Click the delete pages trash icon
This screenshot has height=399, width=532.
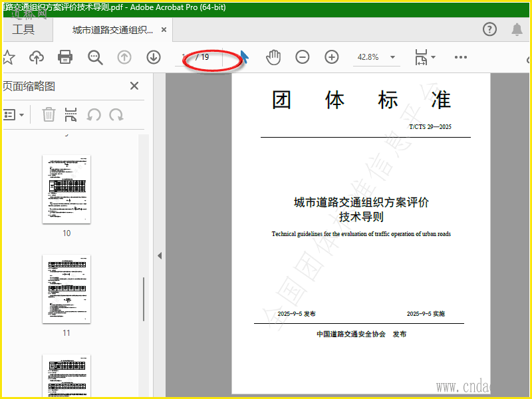coord(49,114)
